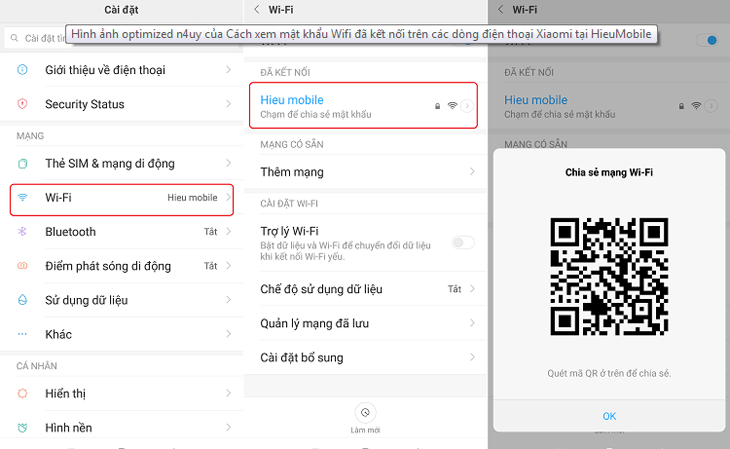Go back from middle Wi-Fi screen
Image resolution: width=730 pixels, height=449 pixels.
coord(257,9)
